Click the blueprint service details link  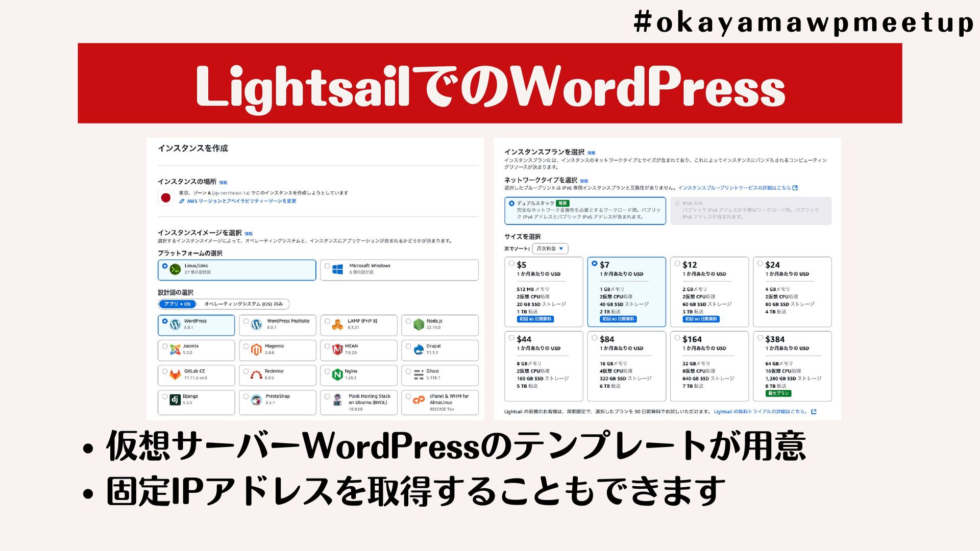737,188
